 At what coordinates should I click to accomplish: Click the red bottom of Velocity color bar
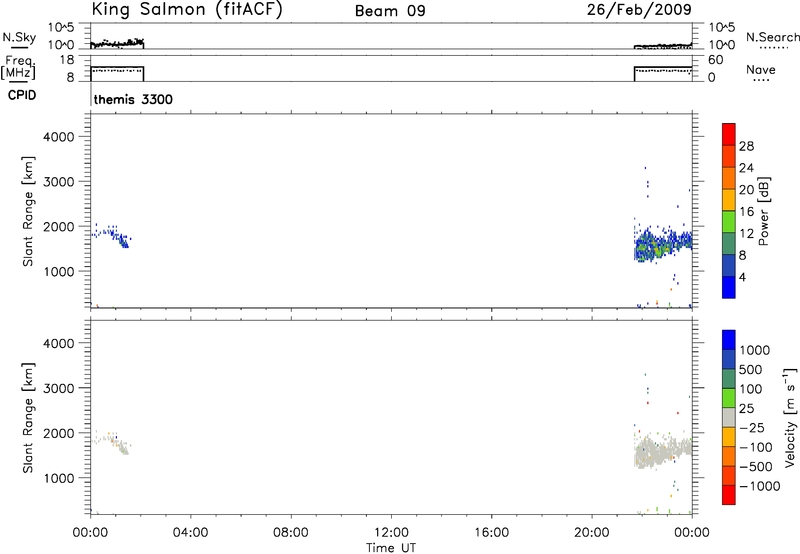tap(729, 495)
